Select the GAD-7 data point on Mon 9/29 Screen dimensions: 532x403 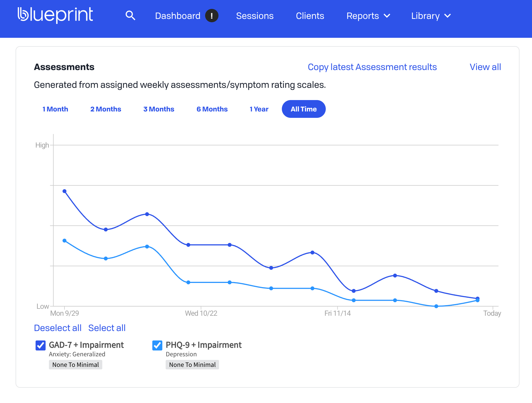click(64, 191)
